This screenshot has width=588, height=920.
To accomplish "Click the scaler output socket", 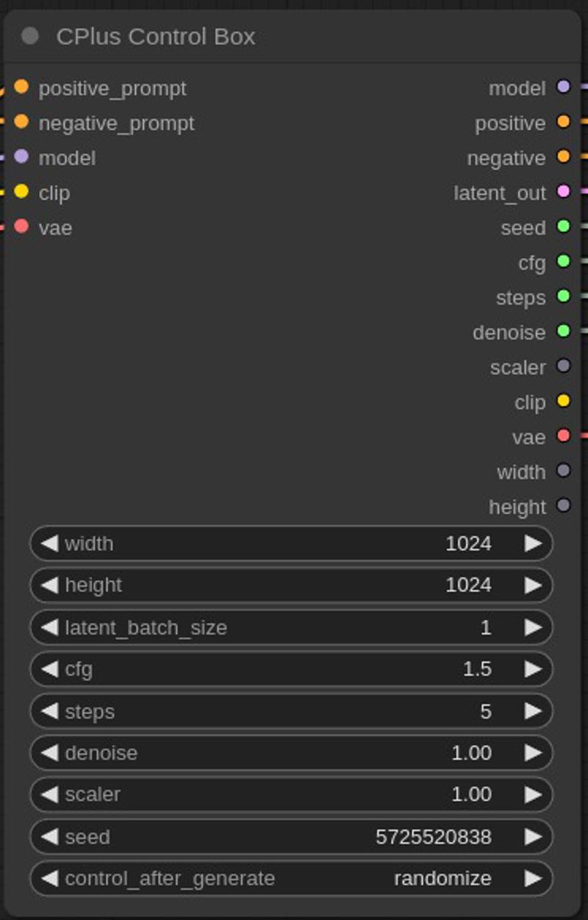I will click(564, 365).
